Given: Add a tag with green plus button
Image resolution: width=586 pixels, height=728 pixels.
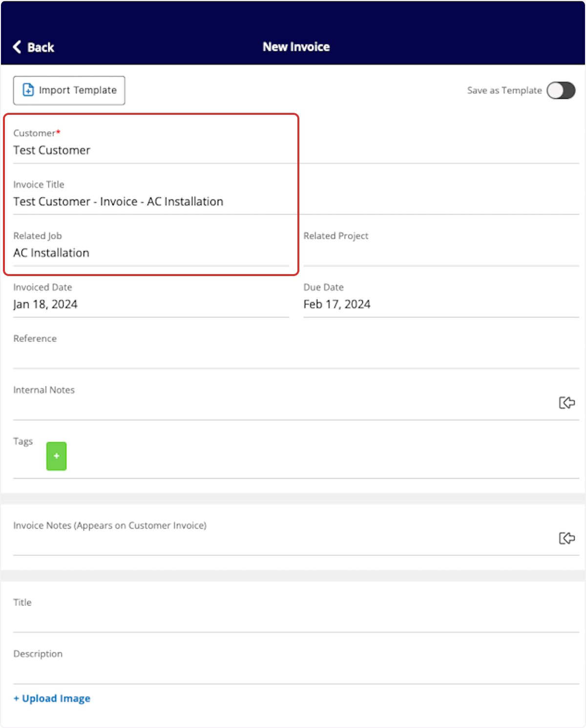Looking at the screenshot, I should tap(56, 456).
